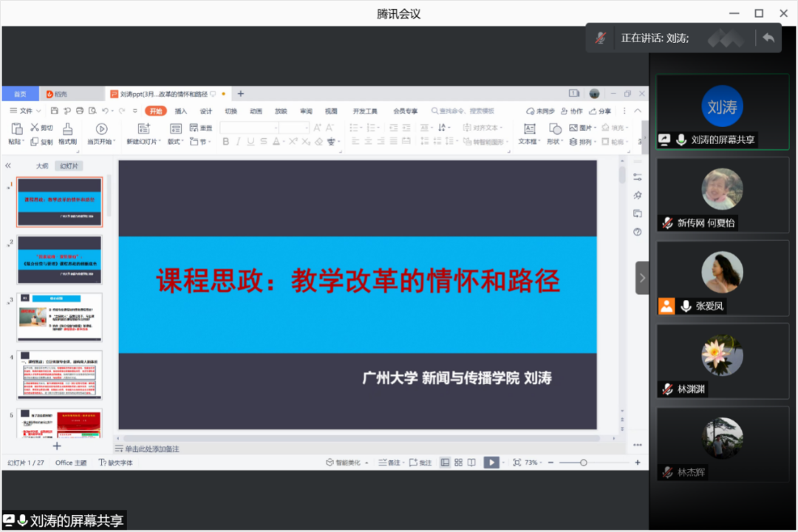Click the 格式刷 format painter icon
This screenshot has height=532, width=798.
(x=68, y=129)
